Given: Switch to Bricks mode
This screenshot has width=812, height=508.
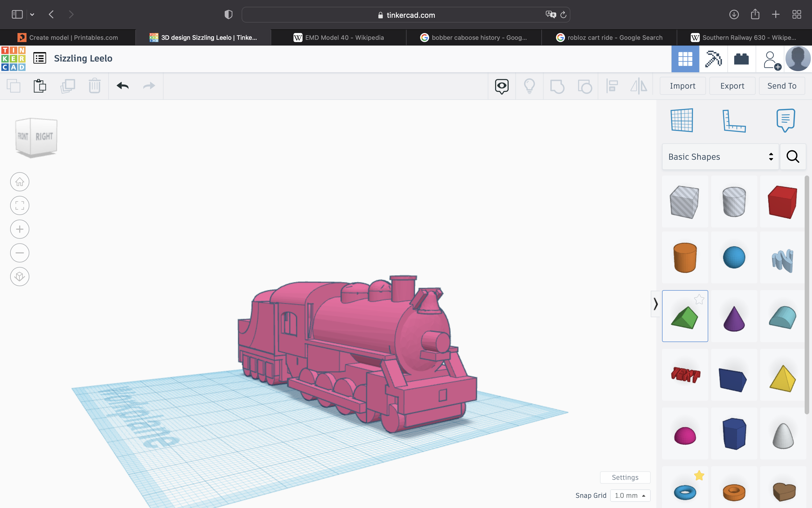Looking at the screenshot, I should [x=742, y=59].
